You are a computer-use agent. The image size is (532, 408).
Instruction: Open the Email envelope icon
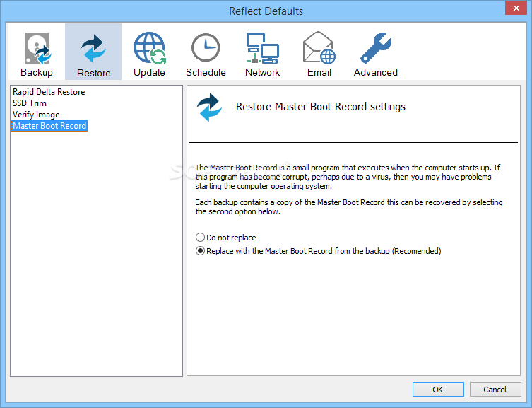click(x=319, y=47)
